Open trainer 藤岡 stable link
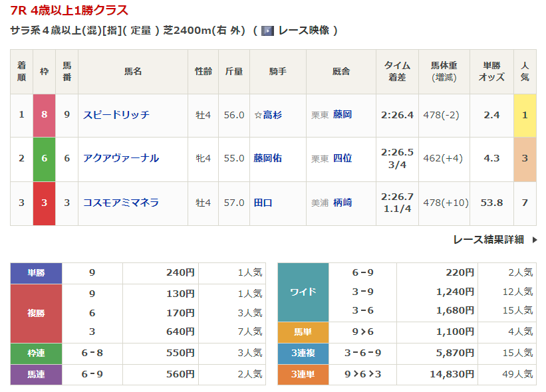The width and height of the screenshot is (546, 392). [x=342, y=115]
